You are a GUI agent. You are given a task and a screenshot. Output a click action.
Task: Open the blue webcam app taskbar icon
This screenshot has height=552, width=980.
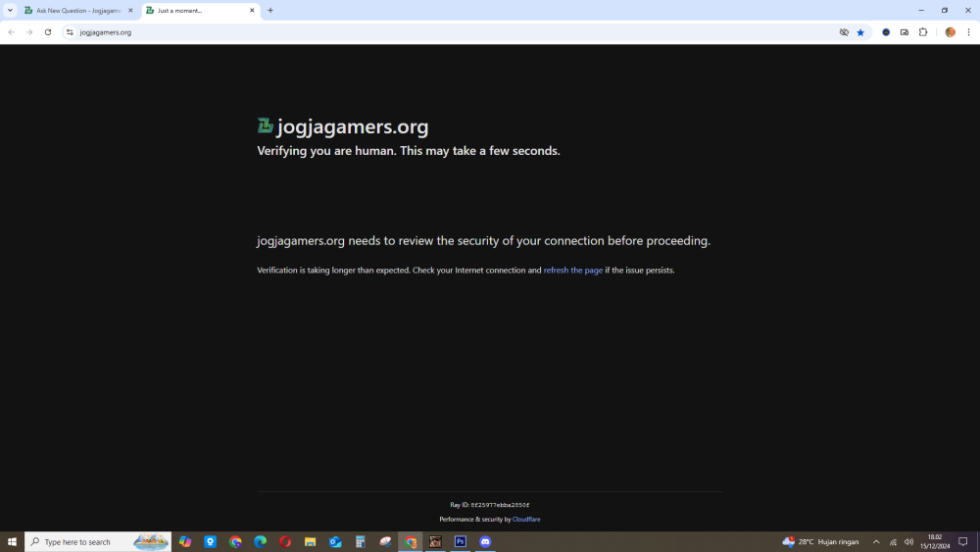coord(210,542)
